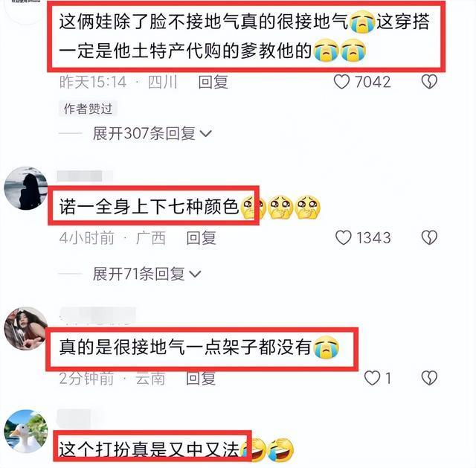Select comment 真的是很接地气一点架子都没有

185,347
